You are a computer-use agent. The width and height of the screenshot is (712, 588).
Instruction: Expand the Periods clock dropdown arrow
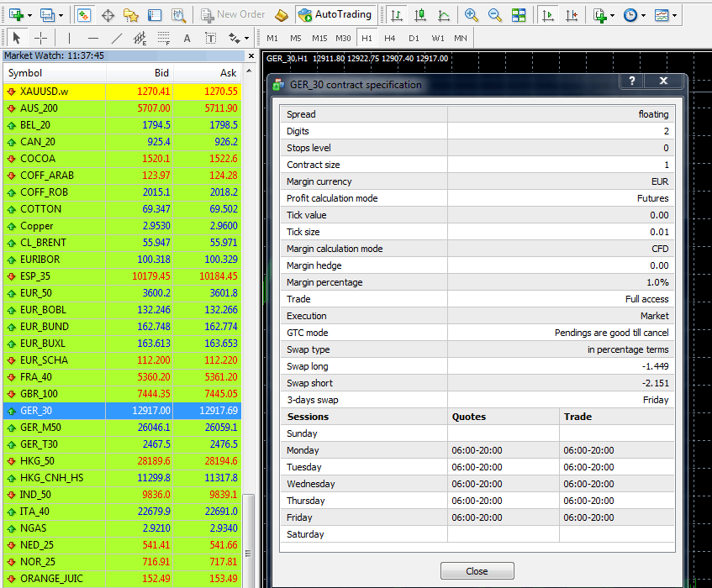click(x=643, y=15)
